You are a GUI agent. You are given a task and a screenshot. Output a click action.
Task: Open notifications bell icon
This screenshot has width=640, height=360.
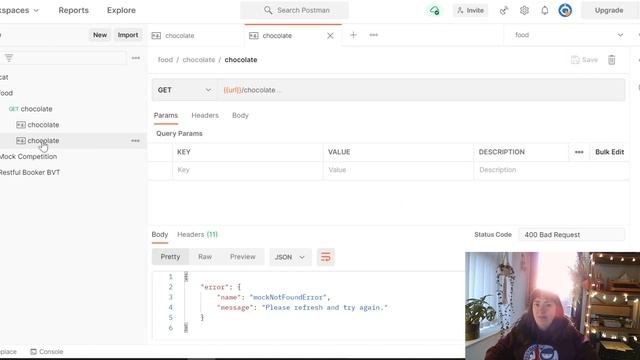pyautogui.click(x=544, y=11)
